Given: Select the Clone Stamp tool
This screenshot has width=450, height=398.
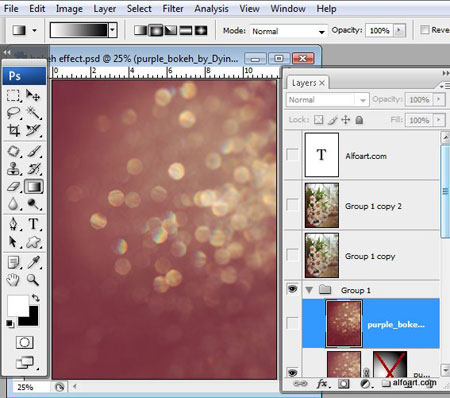Looking at the screenshot, I should (13, 168).
